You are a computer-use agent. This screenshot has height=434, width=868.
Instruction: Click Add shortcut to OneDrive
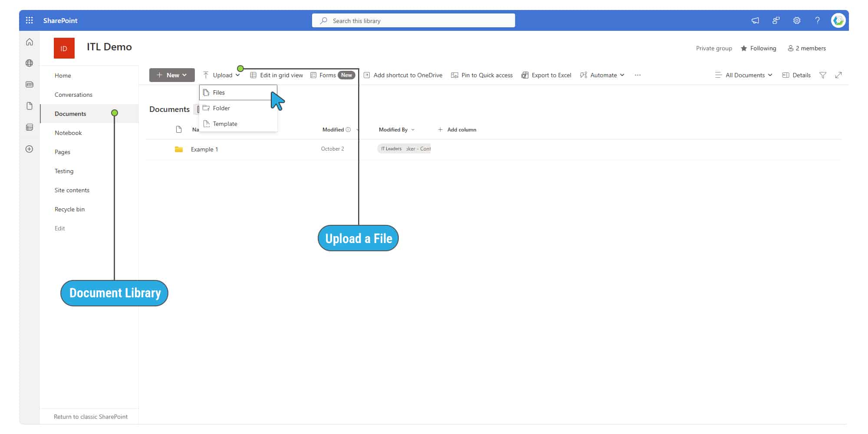coord(403,75)
